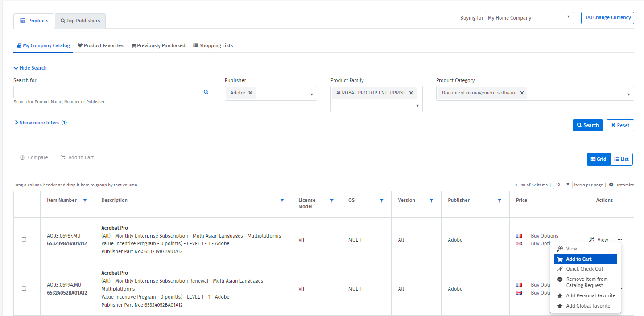This screenshot has height=316, width=644.
Task: Click the blue Search button
Action: pos(587,125)
